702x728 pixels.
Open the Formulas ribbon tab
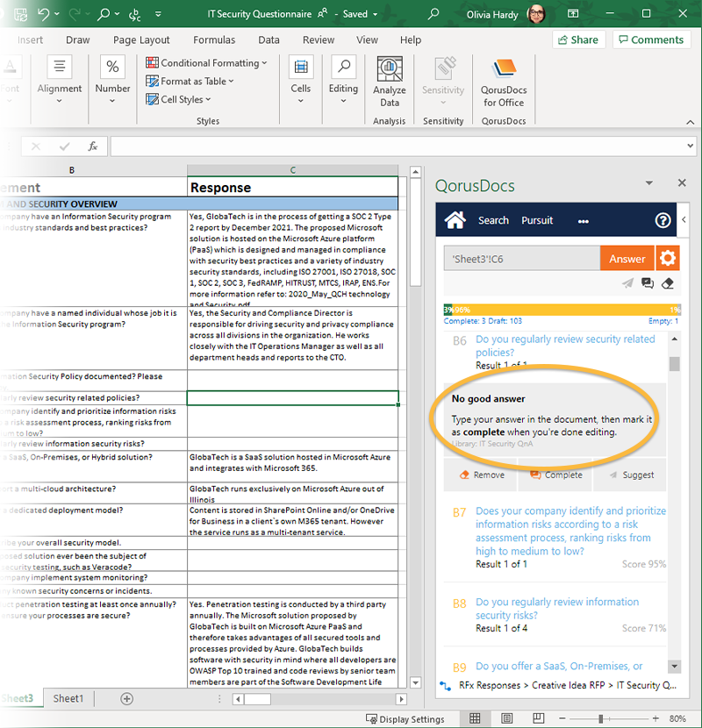[214, 39]
